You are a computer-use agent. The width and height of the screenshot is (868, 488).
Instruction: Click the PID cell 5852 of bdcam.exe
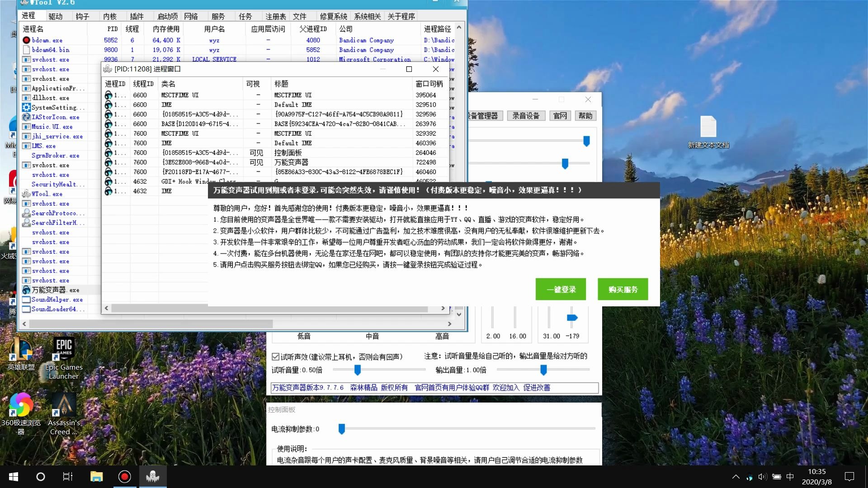[x=111, y=40]
